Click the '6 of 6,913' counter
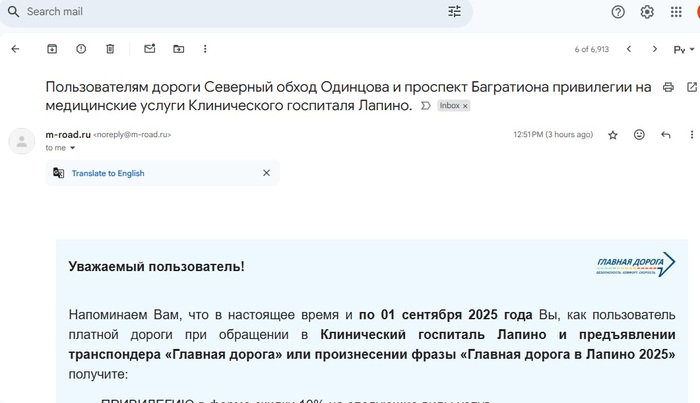The image size is (700, 403). pyautogui.click(x=592, y=50)
